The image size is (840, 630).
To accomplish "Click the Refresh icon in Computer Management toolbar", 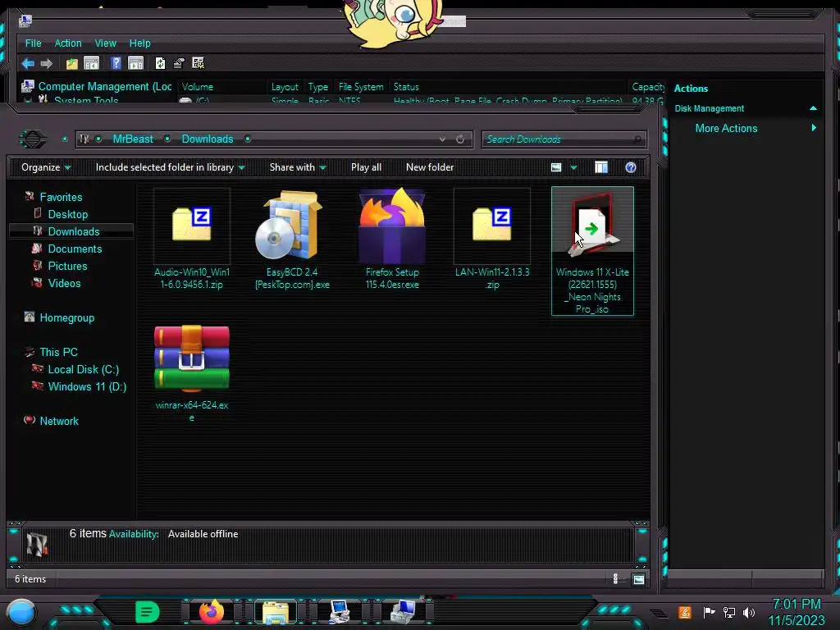I will [160, 63].
